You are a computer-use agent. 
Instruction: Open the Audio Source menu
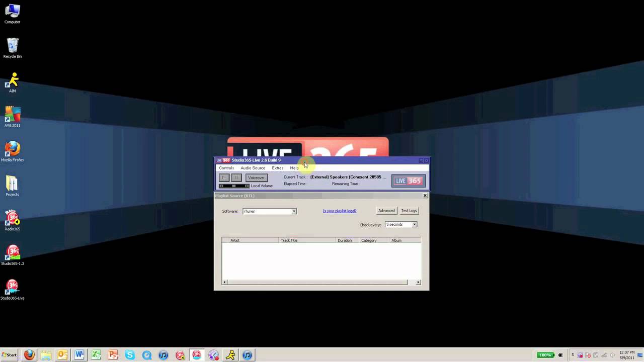coord(253,168)
